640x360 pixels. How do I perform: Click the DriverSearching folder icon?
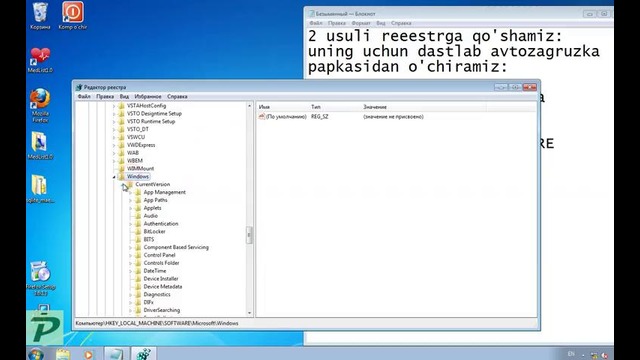138,310
